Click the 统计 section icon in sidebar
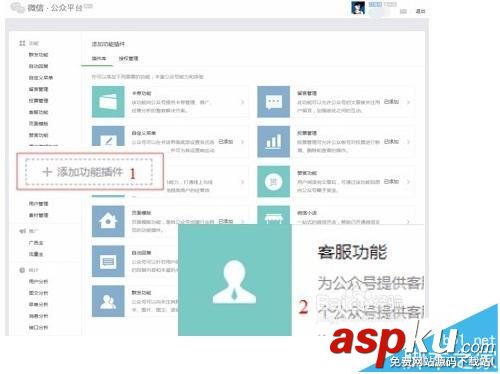This screenshot has height=374, width=500. [22, 270]
